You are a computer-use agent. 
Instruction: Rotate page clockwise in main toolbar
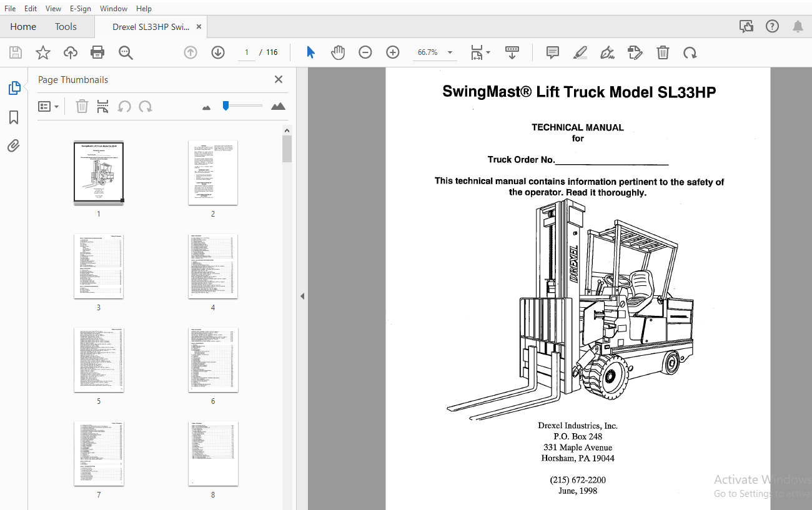click(x=690, y=52)
